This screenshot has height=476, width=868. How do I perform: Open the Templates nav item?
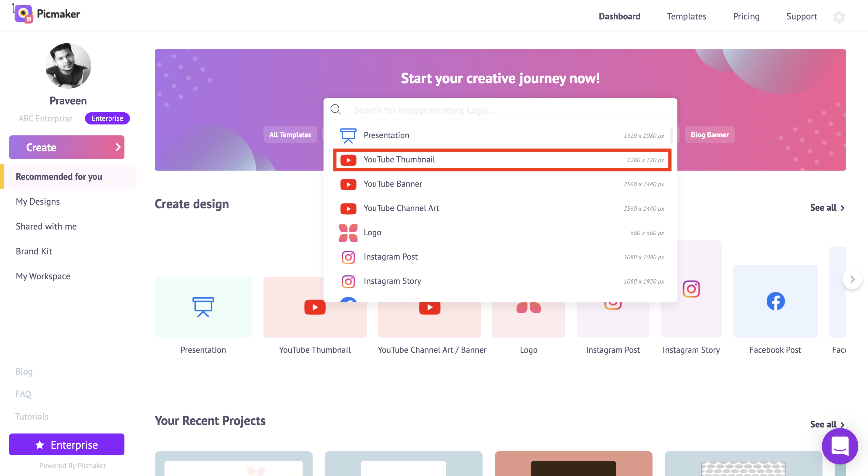click(687, 16)
